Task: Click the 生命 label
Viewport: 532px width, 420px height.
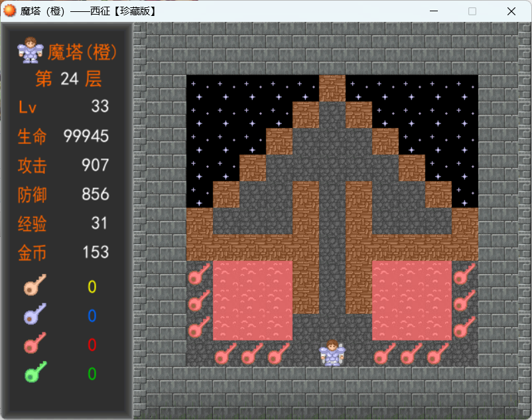Action: tap(32, 137)
